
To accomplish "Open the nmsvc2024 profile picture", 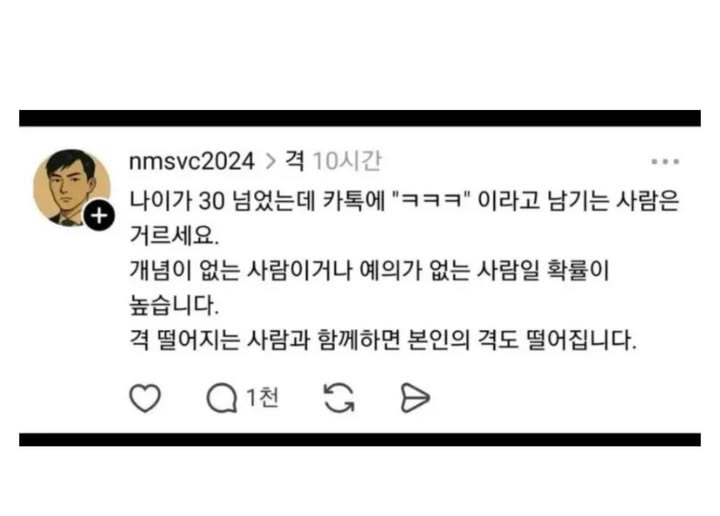I will point(72,188).
